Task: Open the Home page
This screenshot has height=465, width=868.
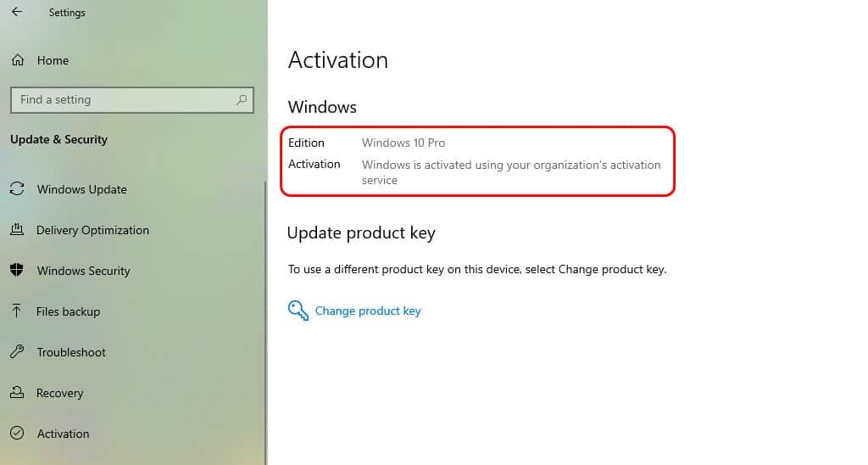Action: 53,60
